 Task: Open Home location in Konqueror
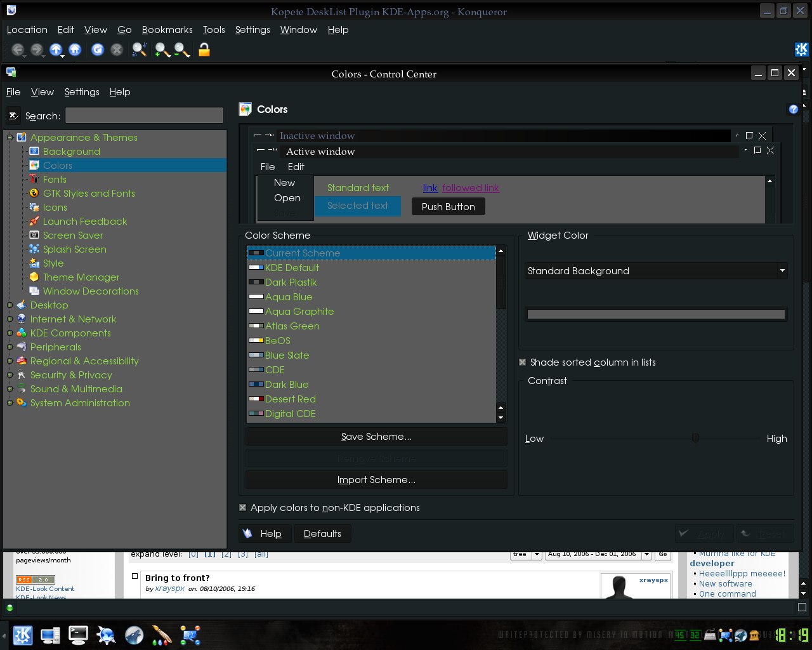(75, 50)
